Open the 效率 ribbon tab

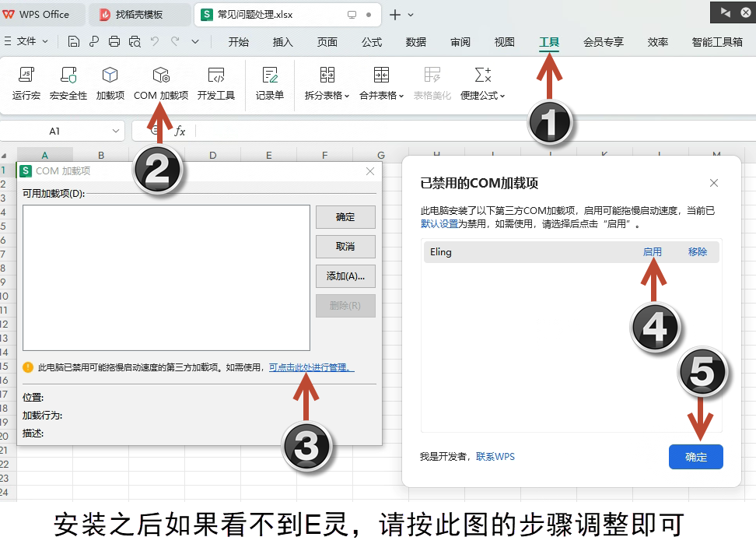pos(658,43)
